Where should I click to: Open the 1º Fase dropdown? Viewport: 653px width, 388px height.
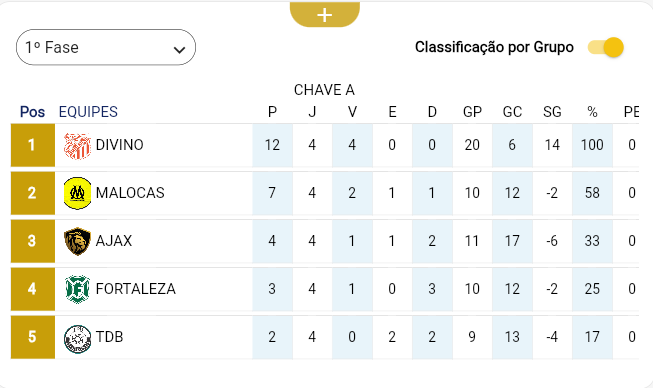coord(106,47)
